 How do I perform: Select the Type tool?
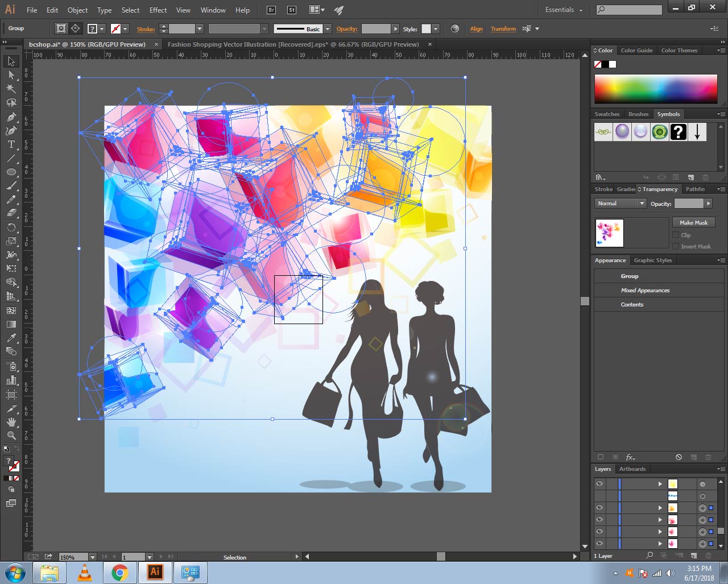pyautogui.click(x=11, y=144)
